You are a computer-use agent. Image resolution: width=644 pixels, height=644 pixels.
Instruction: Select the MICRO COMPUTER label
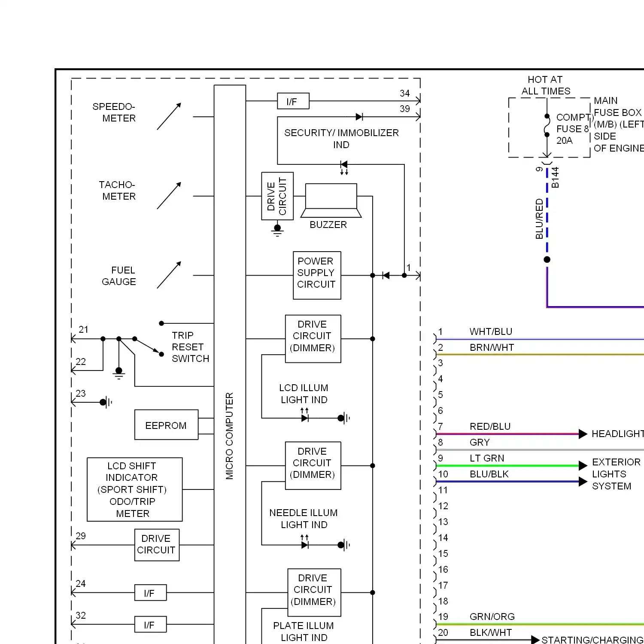(x=230, y=436)
